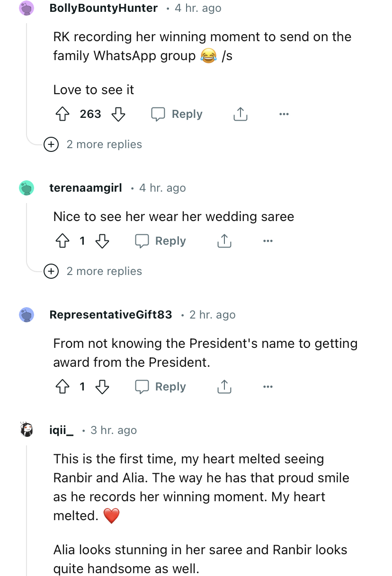Downvote RepresentativeGift83's President comment
Viewport: 392px width, 576px height.
click(x=102, y=387)
